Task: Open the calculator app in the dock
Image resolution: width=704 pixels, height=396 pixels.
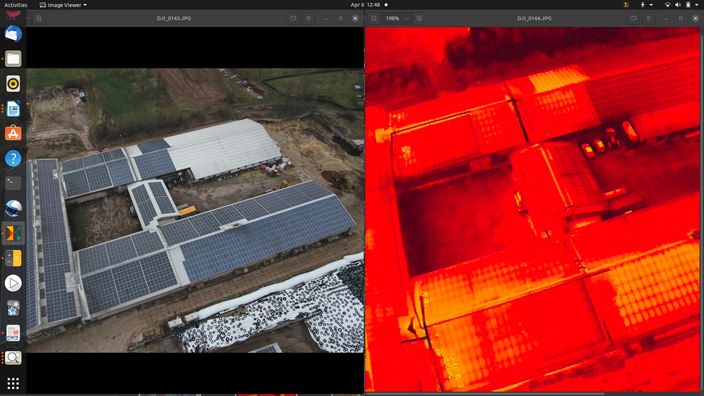Action: 13,258
